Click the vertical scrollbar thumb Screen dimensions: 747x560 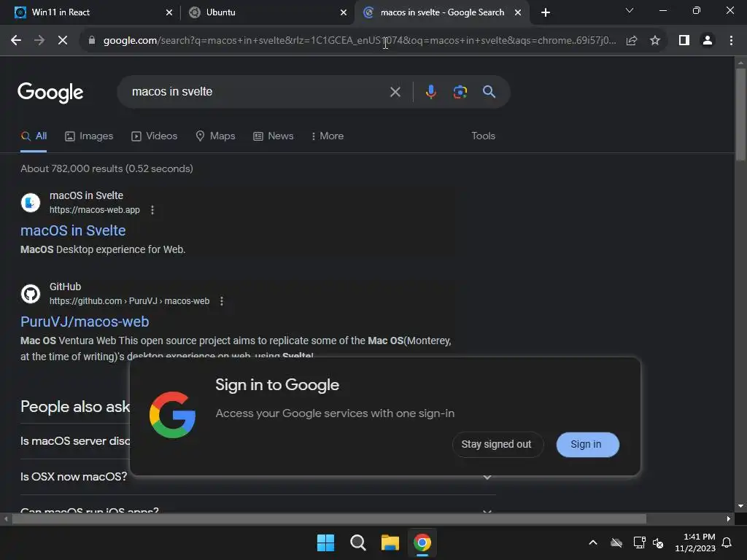pyautogui.click(x=740, y=114)
